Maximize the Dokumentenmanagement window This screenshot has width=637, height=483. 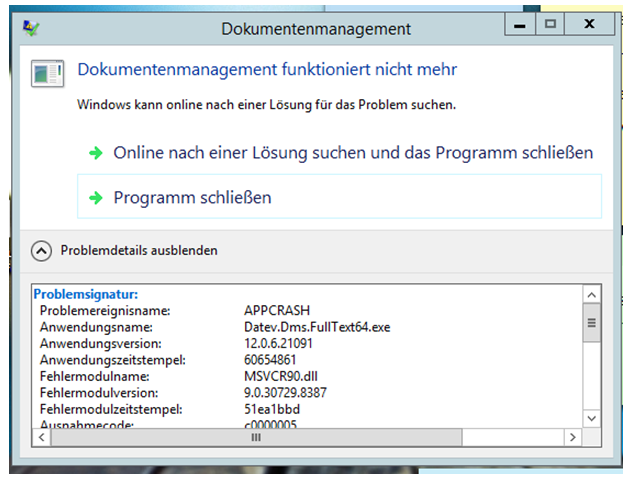pyautogui.click(x=550, y=24)
